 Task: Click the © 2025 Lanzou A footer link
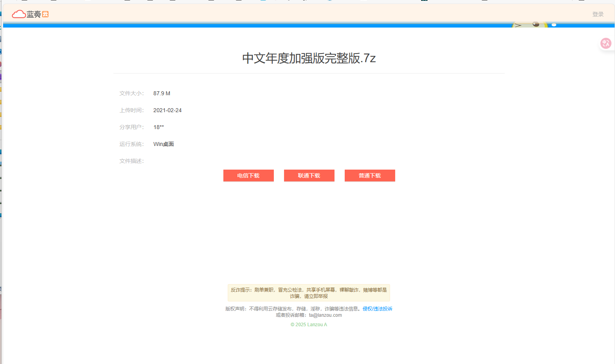click(x=308, y=324)
